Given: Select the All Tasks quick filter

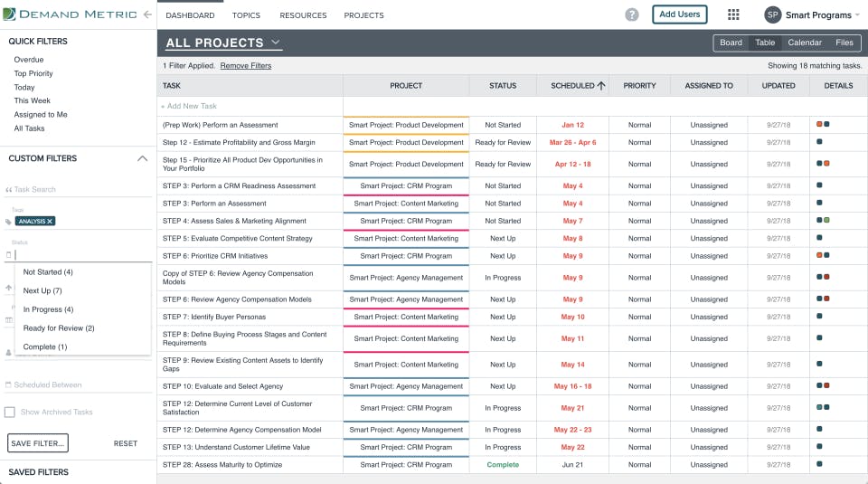Looking at the screenshot, I should [x=29, y=128].
